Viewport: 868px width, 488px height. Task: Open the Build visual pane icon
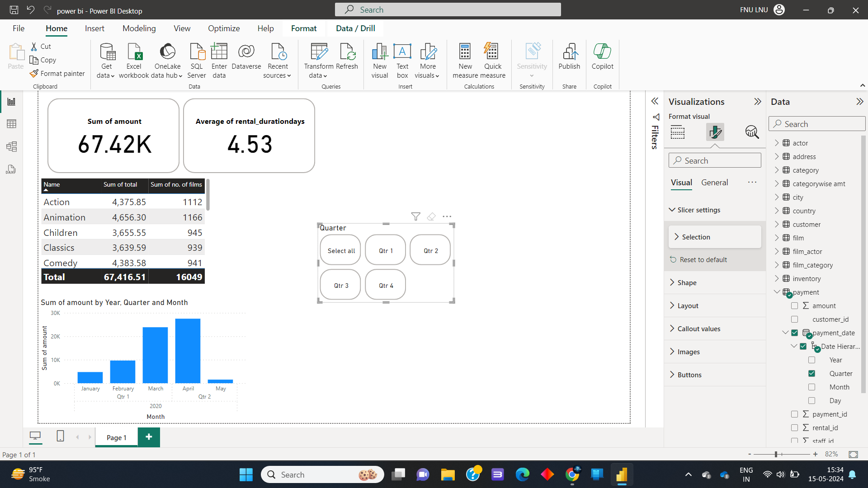pos(678,132)
